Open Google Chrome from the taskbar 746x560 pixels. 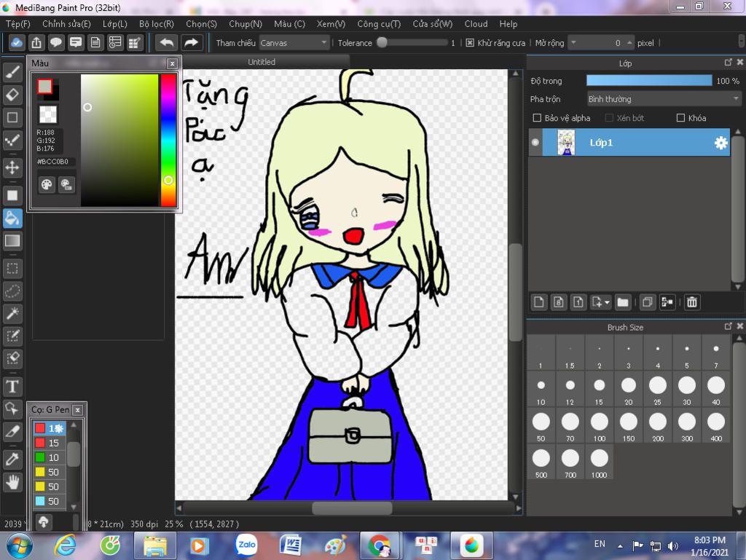(379, 545)
